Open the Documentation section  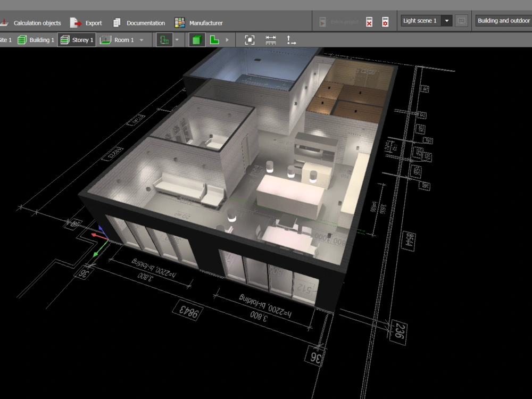tap(139, 23)
